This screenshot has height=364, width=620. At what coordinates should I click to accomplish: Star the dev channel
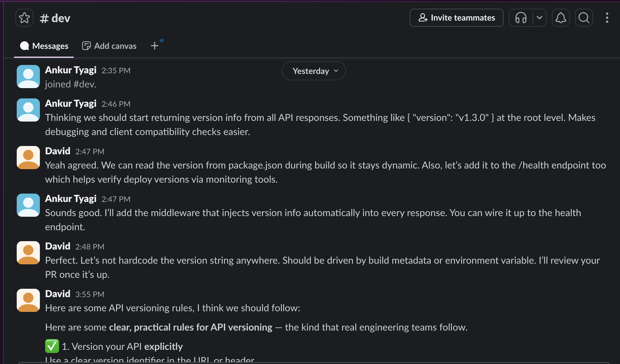click(24, 18)
